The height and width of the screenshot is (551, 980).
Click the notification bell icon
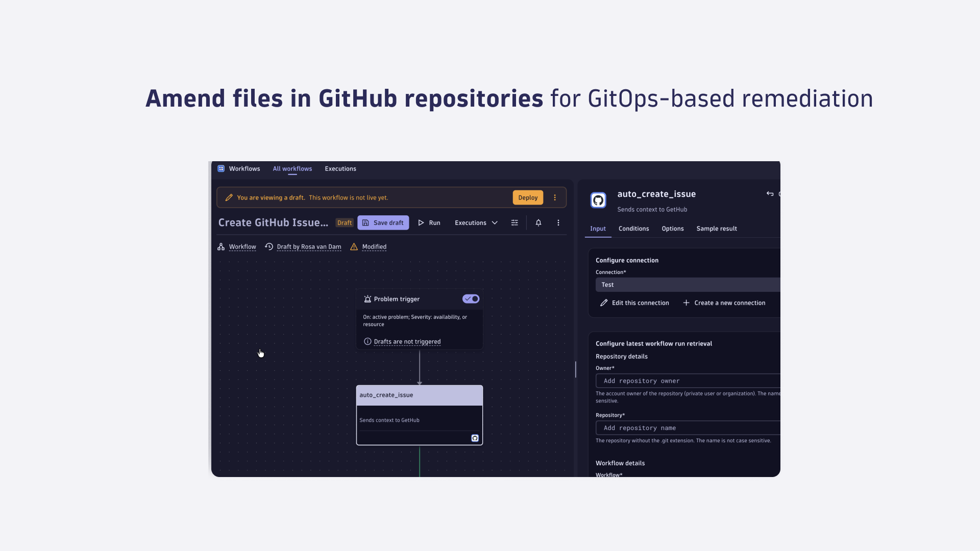538,222
